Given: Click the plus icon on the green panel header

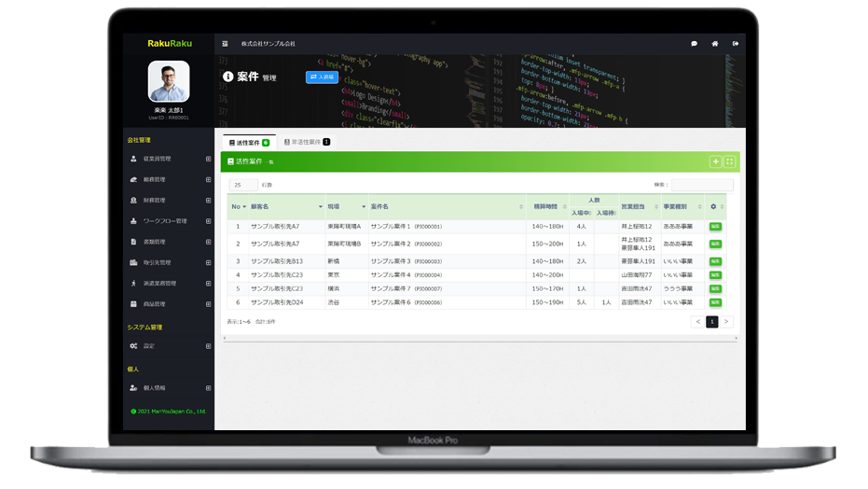Looking at the screenshot, I should (x=715, y=161).
